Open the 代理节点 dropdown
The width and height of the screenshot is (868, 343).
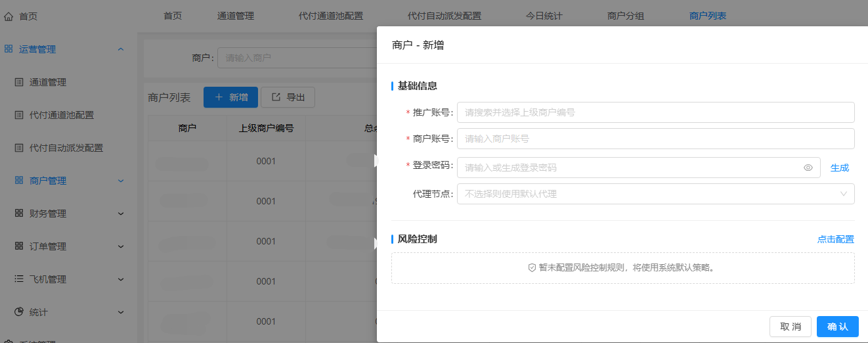656,194
